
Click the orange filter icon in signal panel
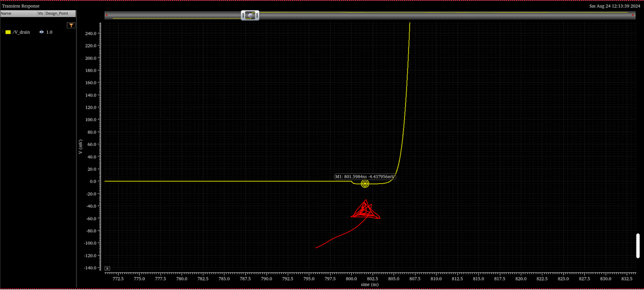(71, 25)
